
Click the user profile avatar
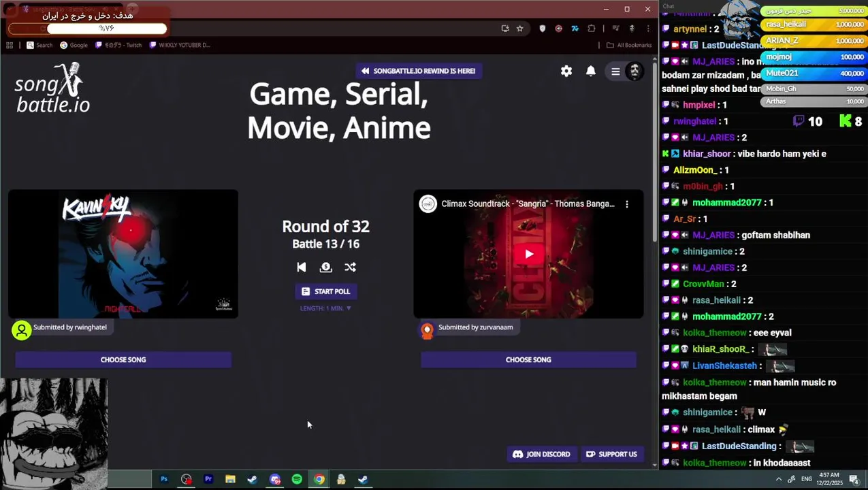tap(634, 71)
